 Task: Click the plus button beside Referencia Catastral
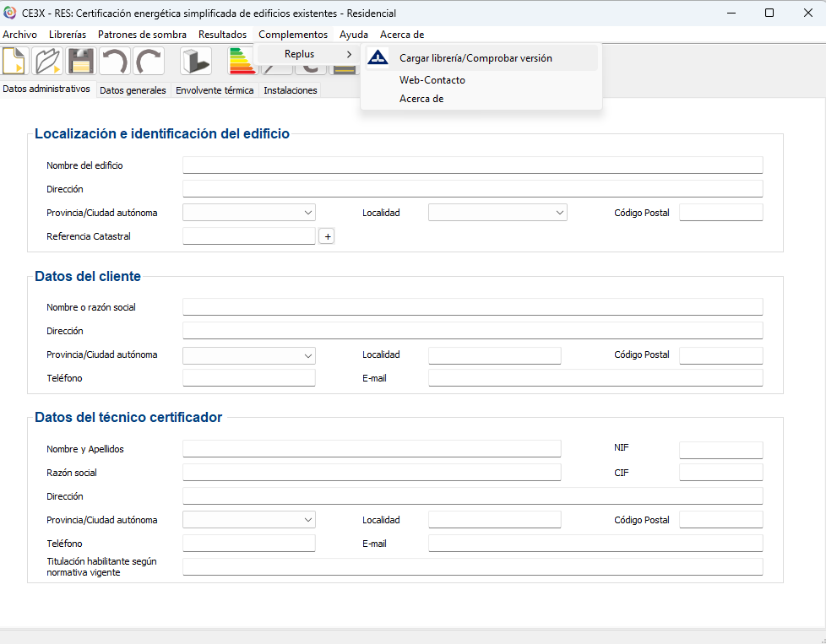point(327,237)
